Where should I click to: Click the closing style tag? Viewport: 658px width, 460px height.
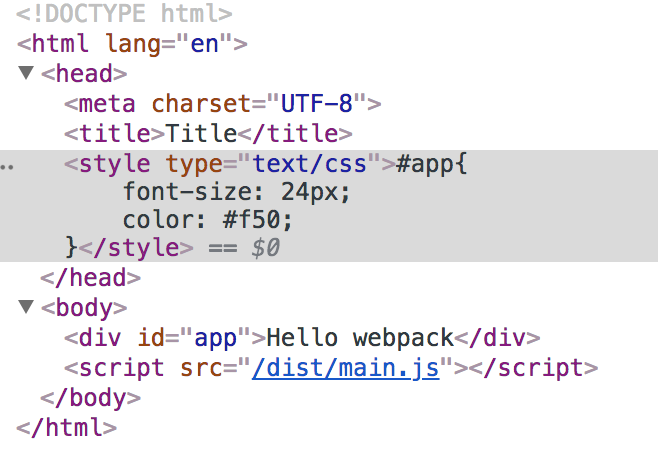coord(130,247)
